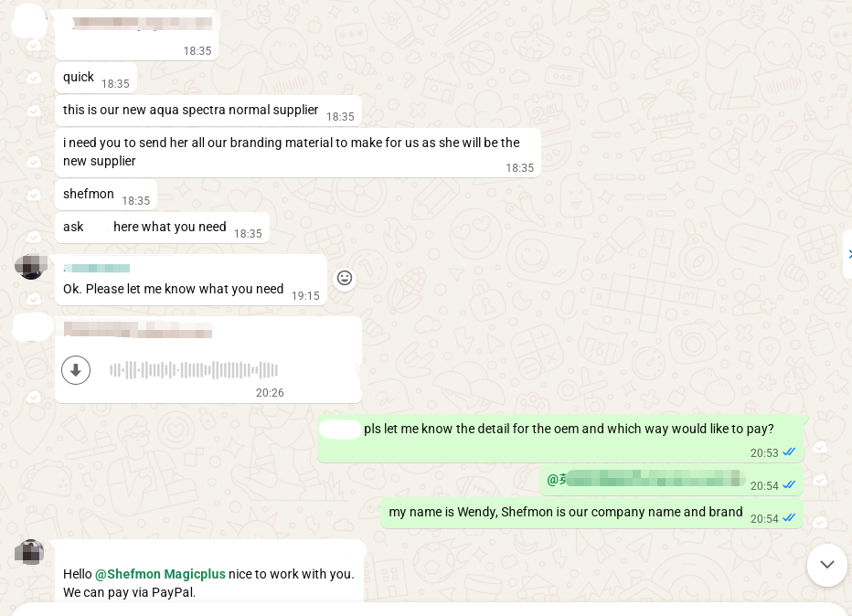
Task: Open emoji reaction for 'Ok. Please let me know' message
Action: (x=345, y=278)
